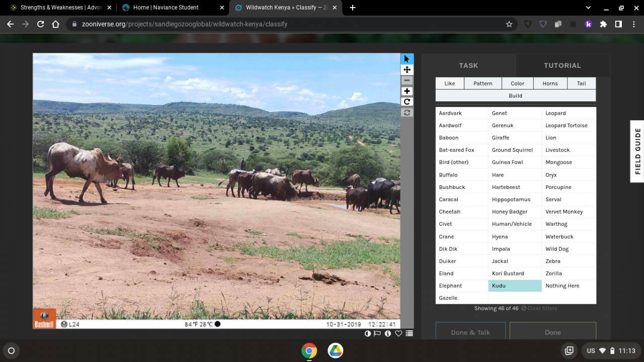
Task: Open the tab search dropdown arrow
Action: [x=588, y=8]
